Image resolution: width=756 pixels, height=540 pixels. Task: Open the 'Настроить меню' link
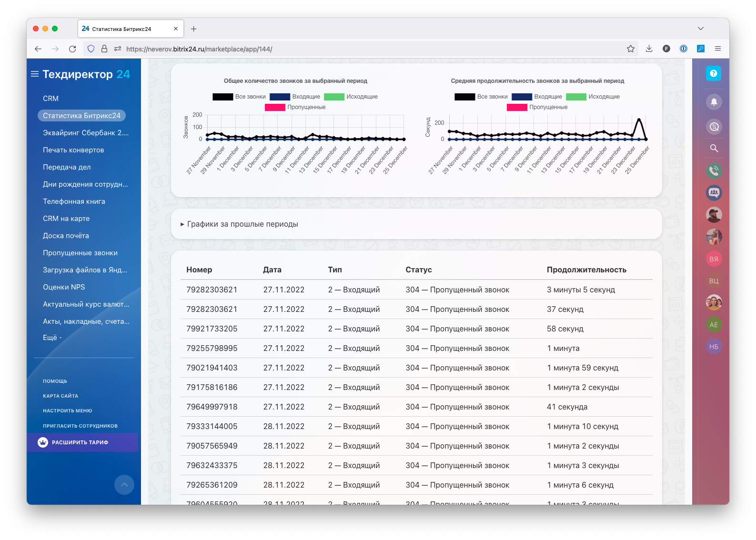click(x=67, y=410)
